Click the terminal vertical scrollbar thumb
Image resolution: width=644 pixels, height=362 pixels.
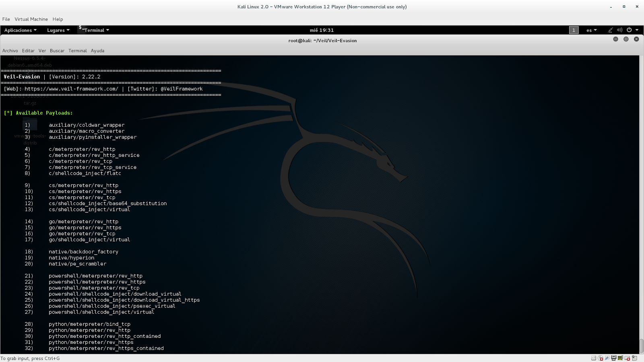[641, 346]
